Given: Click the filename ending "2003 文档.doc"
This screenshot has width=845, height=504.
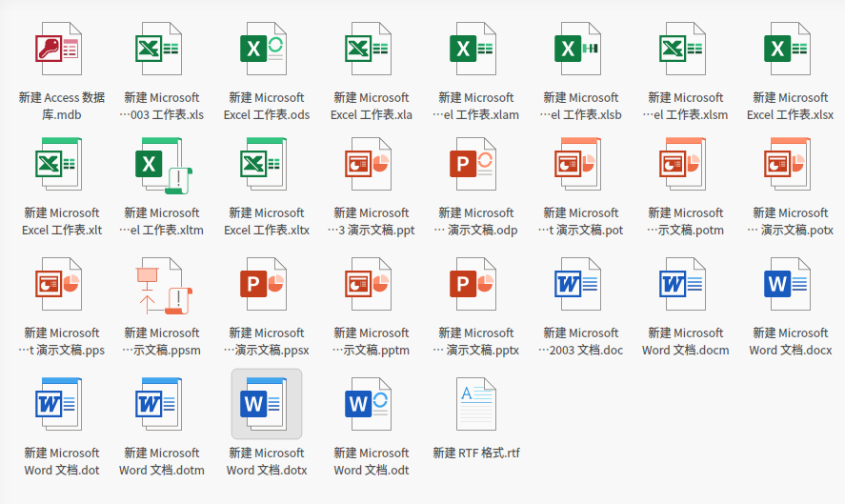Looking at the screenshot, I should pyautogui.click(x=580, y=351).
